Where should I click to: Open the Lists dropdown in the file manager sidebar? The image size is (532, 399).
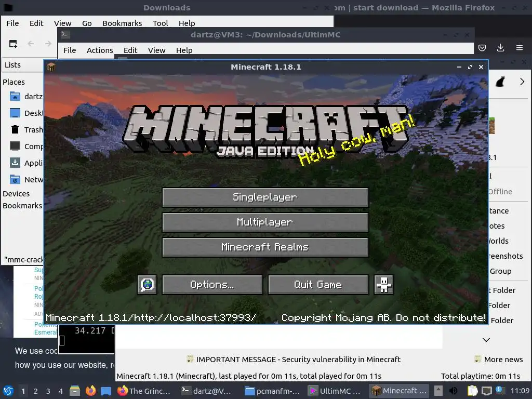coord(23,65)
